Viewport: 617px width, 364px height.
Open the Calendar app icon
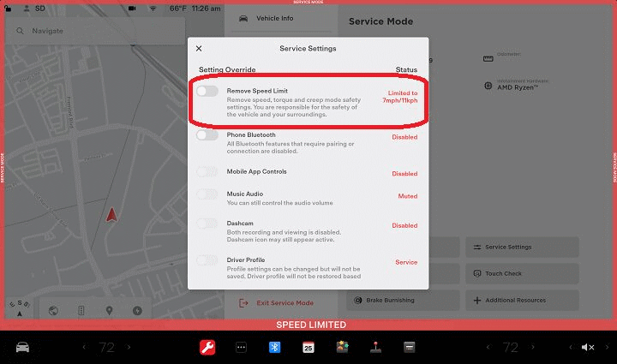pyautogui.click(x=308, y=347)
